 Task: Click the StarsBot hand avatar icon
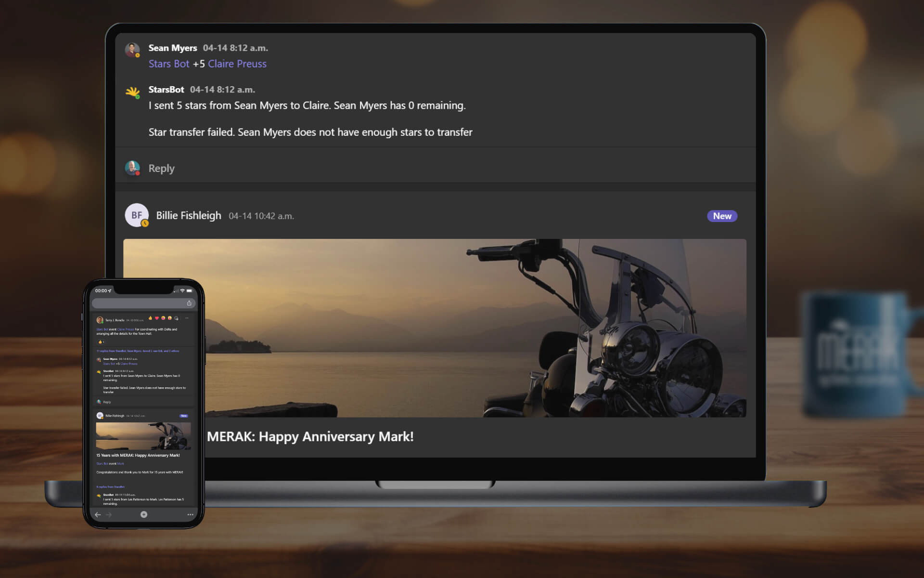point(132,92)
